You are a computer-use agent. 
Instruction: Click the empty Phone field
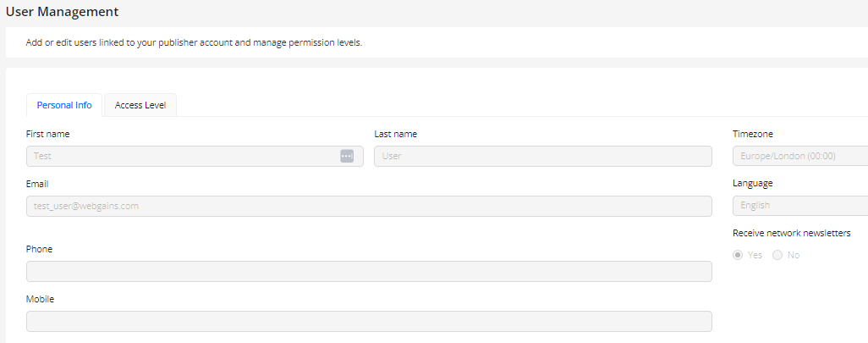(x=369, y=271)
